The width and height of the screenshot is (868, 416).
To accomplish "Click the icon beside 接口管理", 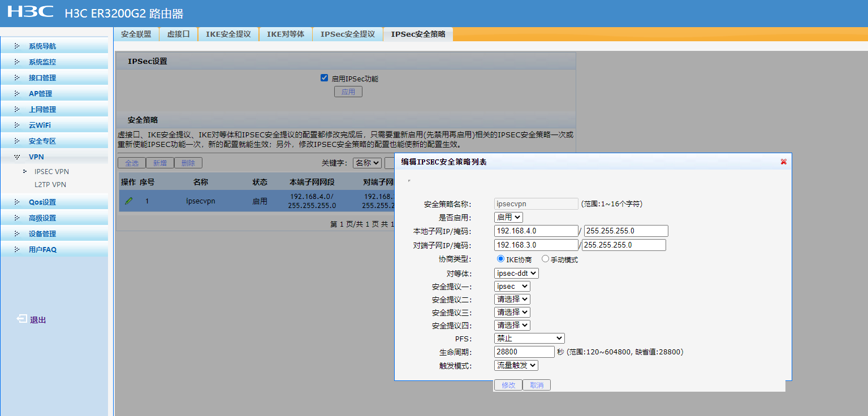I will [17, 78].
